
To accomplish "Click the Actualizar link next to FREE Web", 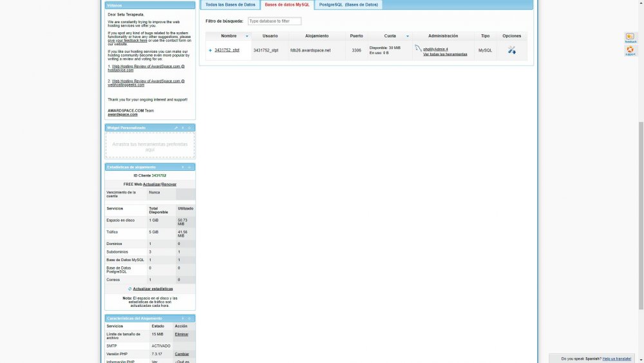I will [151, 184].
